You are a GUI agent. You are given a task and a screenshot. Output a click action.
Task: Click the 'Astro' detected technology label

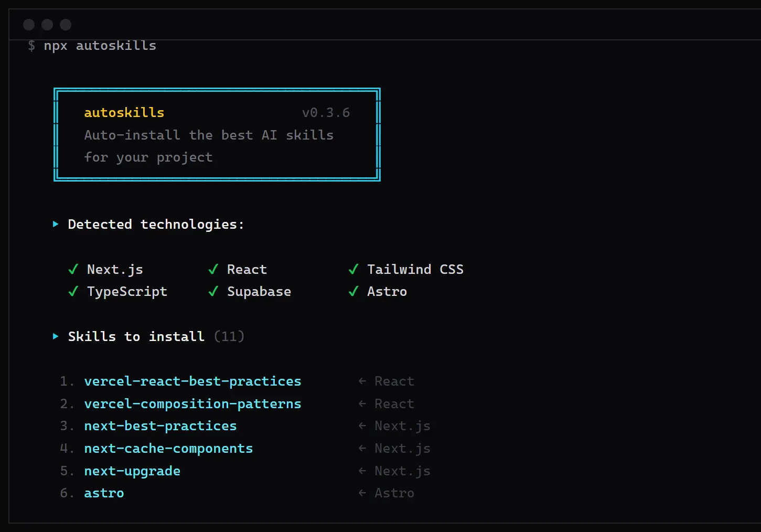(387, 292)
